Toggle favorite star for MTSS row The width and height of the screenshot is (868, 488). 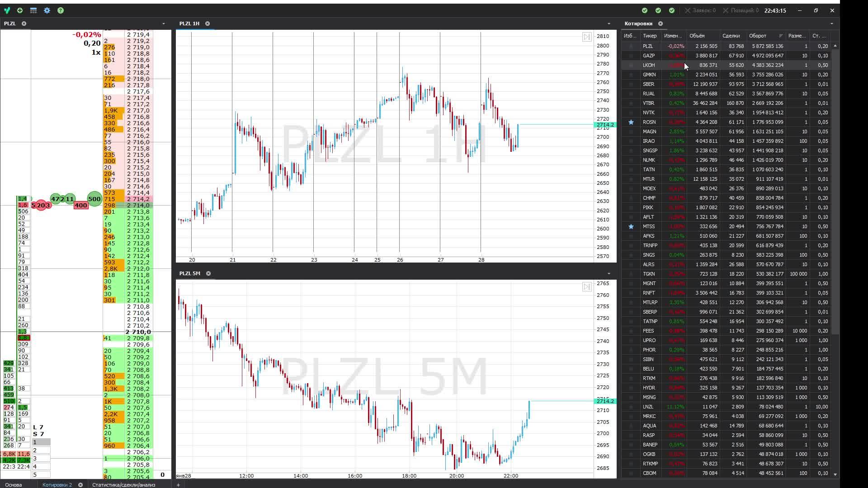(631, 226)
